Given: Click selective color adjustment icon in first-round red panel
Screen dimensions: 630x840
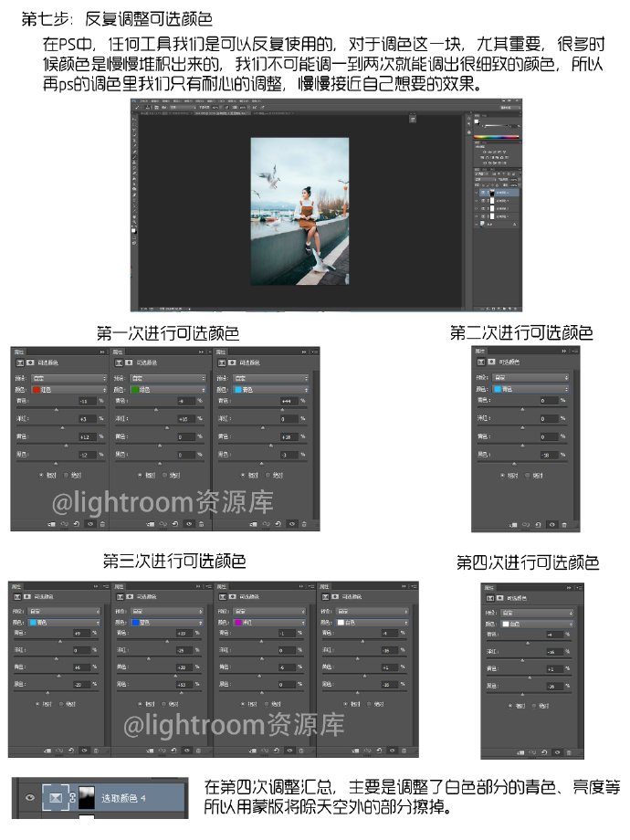Looking at the screenshot, I should point(20,362).
